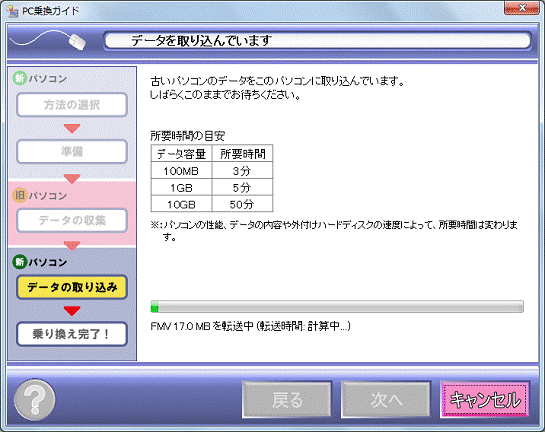Image resolution: width=545 pixels, height=432 pixels.
Task: Click the arrow between 方法の選択 and 準備
Action: click(x=72, y=128)
